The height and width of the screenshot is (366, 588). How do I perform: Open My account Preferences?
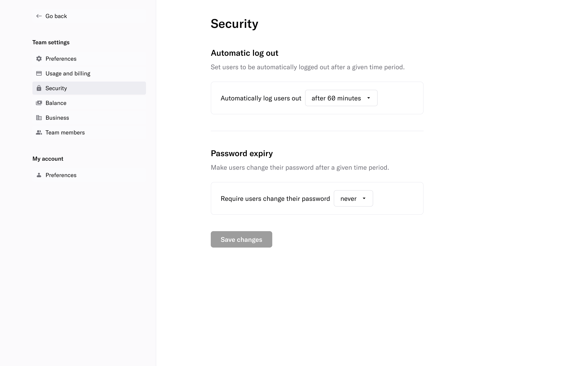coord(61,175)
